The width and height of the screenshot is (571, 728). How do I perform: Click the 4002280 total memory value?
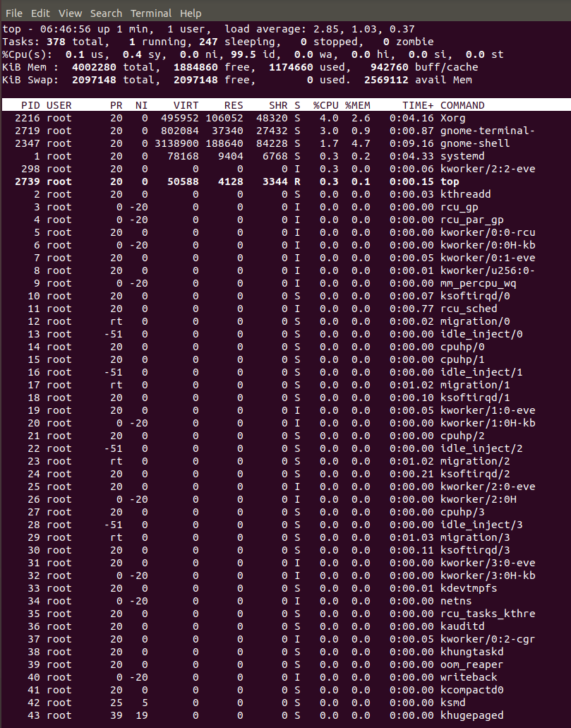(x=95, y=67)
